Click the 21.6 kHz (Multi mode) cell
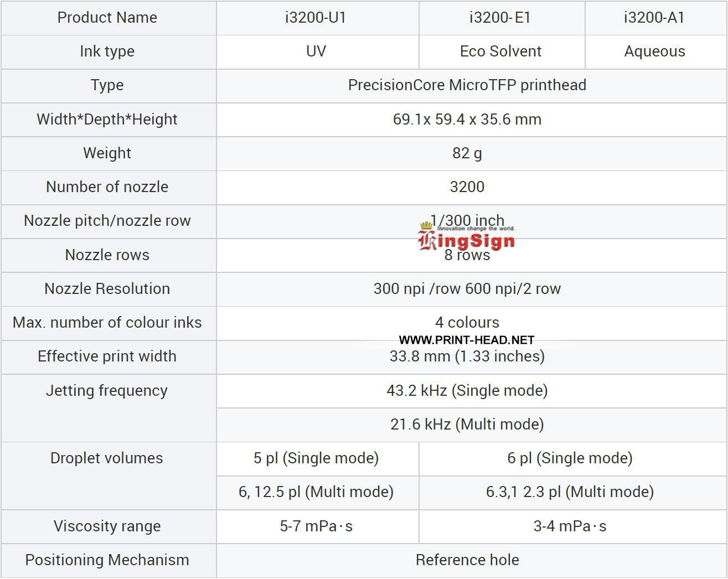This screenshot has height=579, width=728. point(467,425)
